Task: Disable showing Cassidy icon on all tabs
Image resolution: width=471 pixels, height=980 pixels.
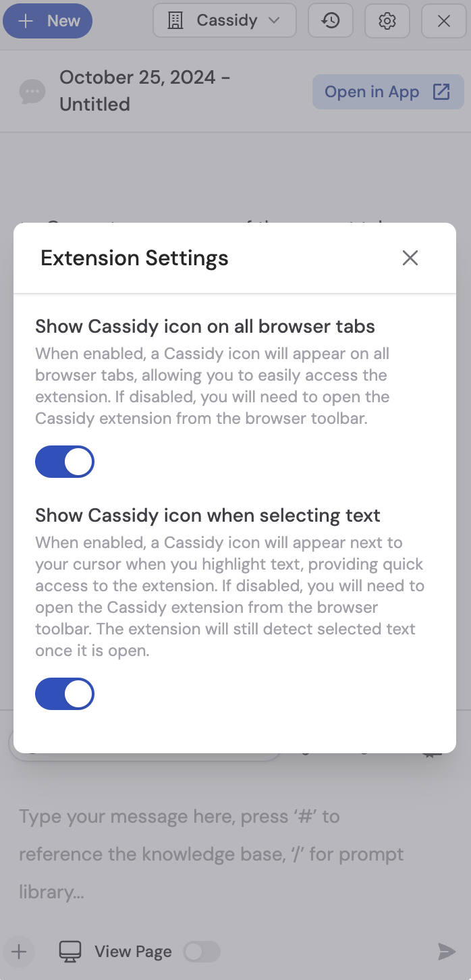Action: click(x=65, y=462)
